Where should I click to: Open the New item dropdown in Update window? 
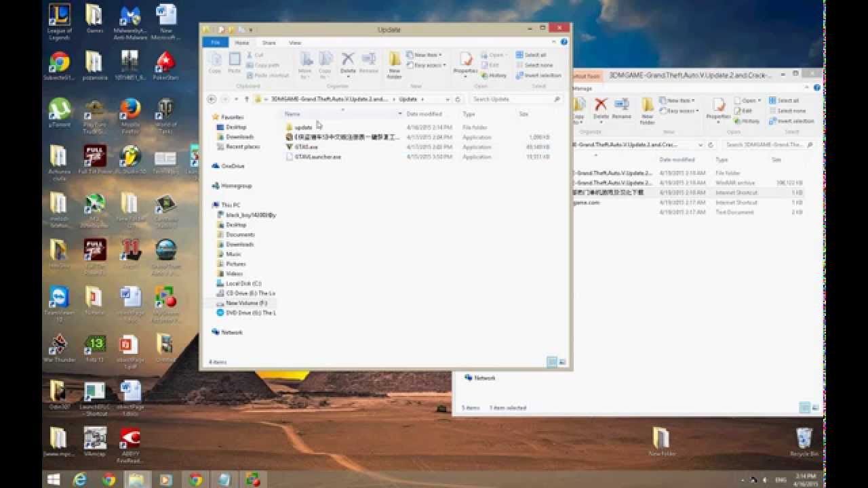425,55
